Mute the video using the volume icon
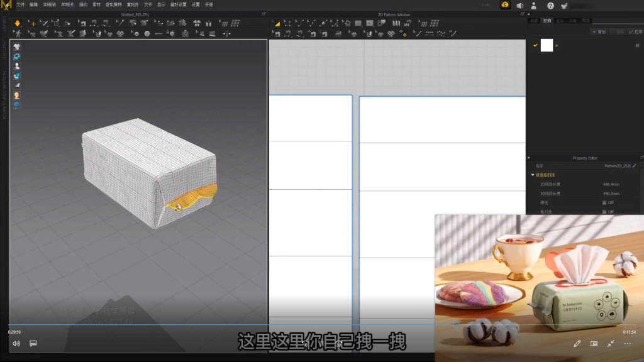Screen dimensions: 644x362 point(16,343)
